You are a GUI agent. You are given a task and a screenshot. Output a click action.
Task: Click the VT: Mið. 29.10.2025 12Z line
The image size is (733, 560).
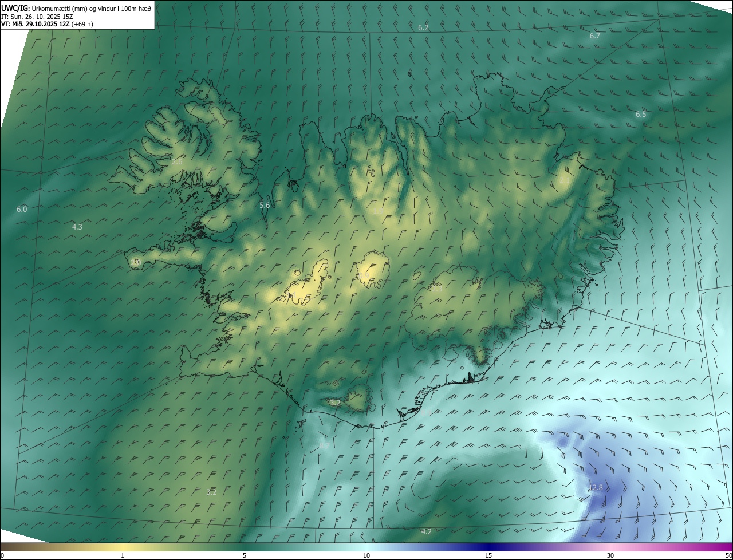[47, 24]
